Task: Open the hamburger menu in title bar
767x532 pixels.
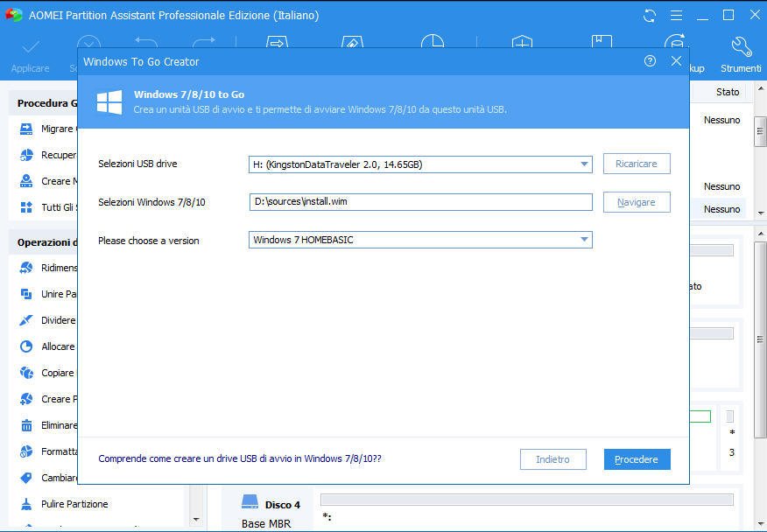Action: pos(677,16)
